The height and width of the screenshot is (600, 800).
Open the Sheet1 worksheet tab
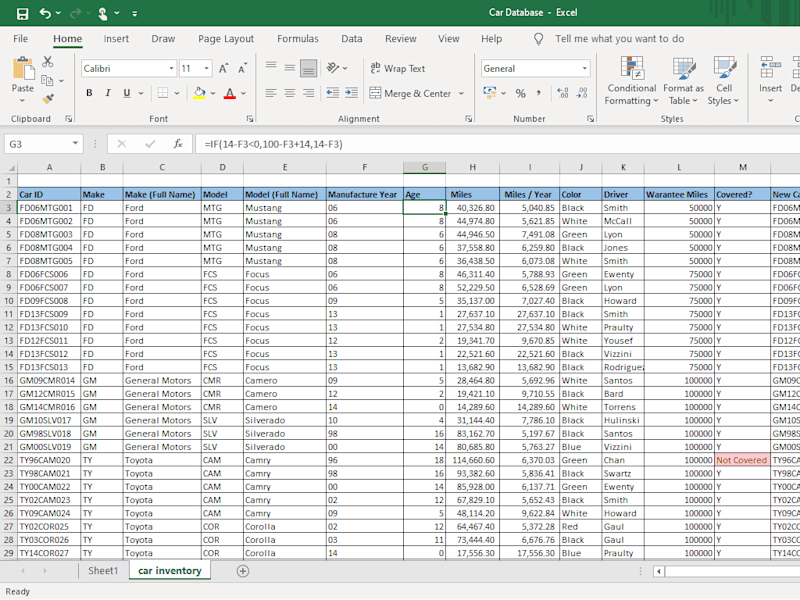103,571
